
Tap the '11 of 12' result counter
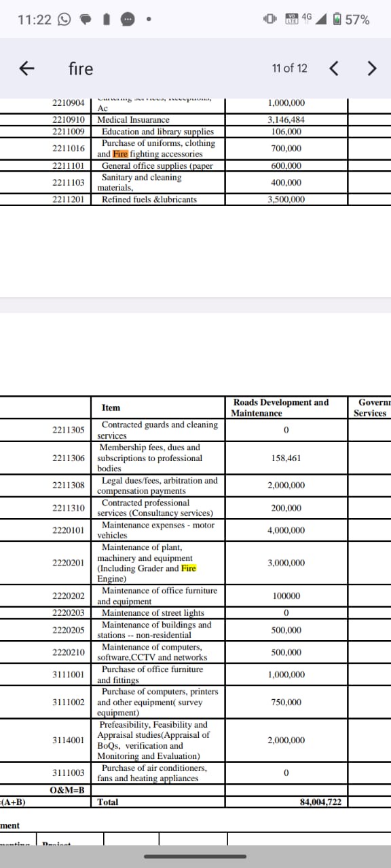[289, 68]
